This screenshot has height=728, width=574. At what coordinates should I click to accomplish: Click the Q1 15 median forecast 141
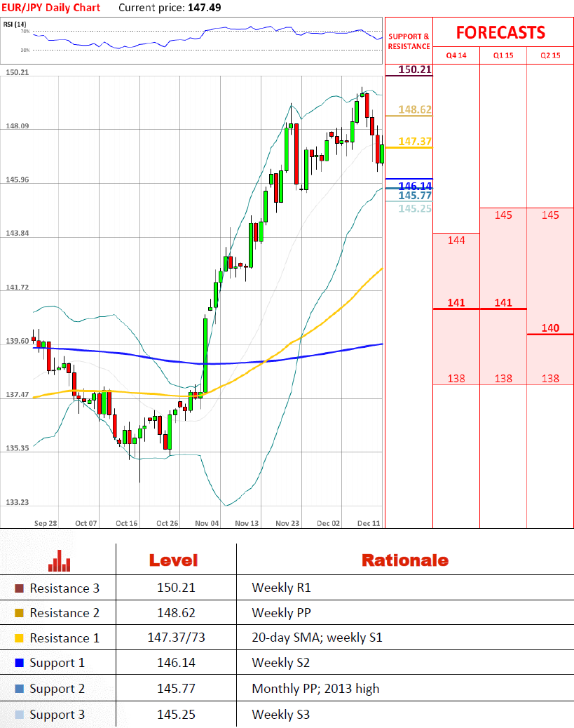503,303
